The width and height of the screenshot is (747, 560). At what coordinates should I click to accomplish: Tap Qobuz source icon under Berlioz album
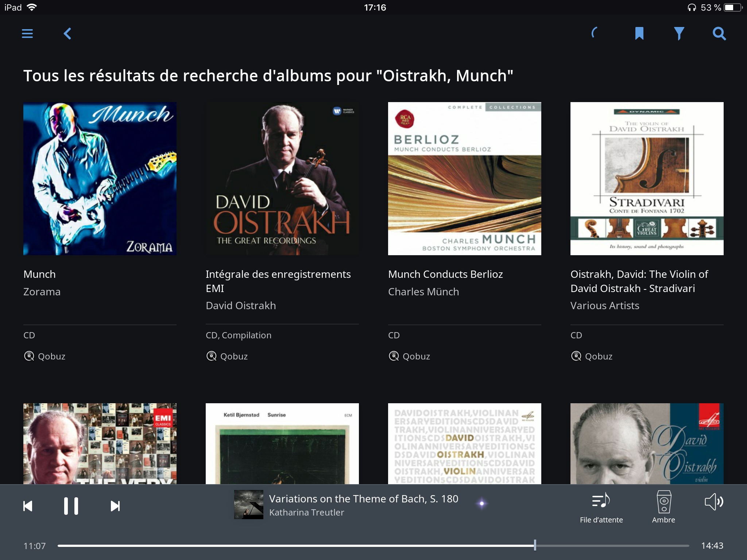pyautogui.click(x=394, y=356)
